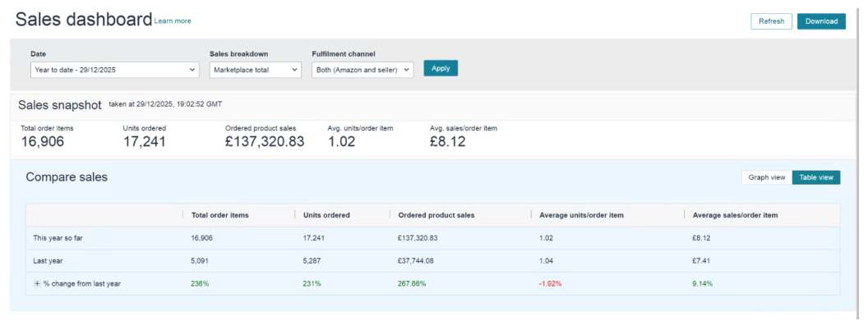The height and width of the screenshot is (321, 868).
Task: Click the Units ordered column header
Action: click(x=326, y=215)
